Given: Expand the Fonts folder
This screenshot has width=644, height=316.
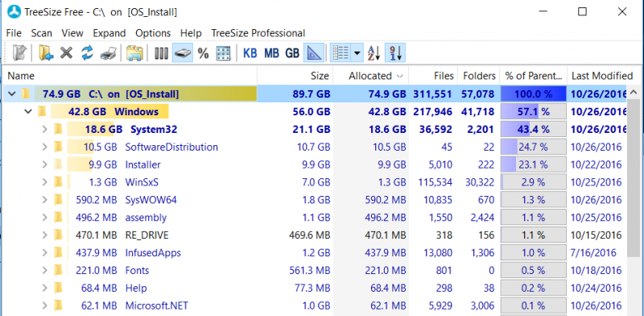Looking at the screenshot, I should [45, 270].
